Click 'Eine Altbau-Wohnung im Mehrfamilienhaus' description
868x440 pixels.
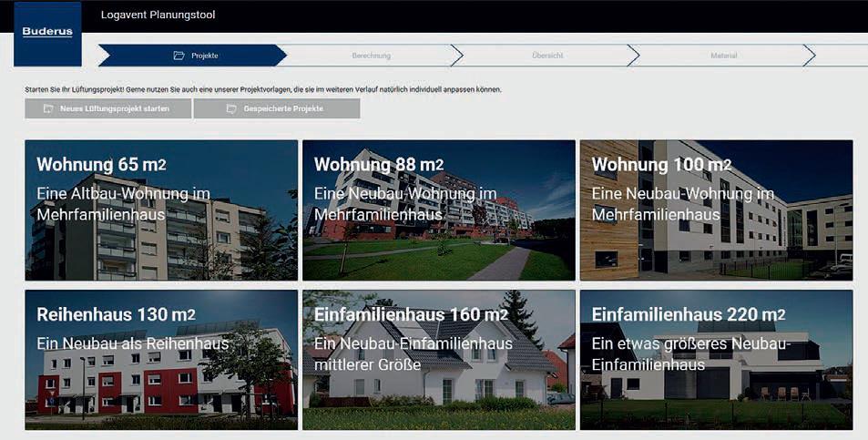(x=124, y=204)
